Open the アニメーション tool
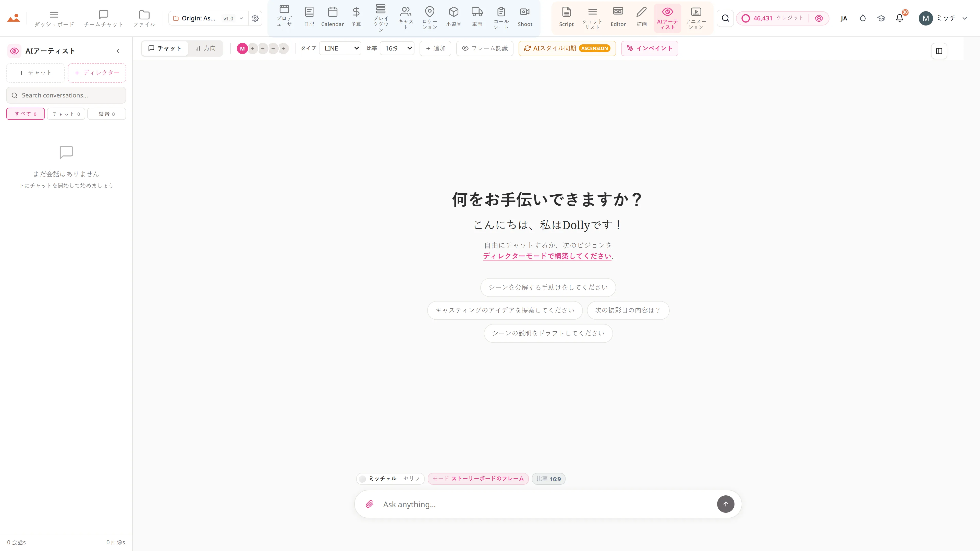The width and height of the screenshot is (980, 551). pos(696,18)
